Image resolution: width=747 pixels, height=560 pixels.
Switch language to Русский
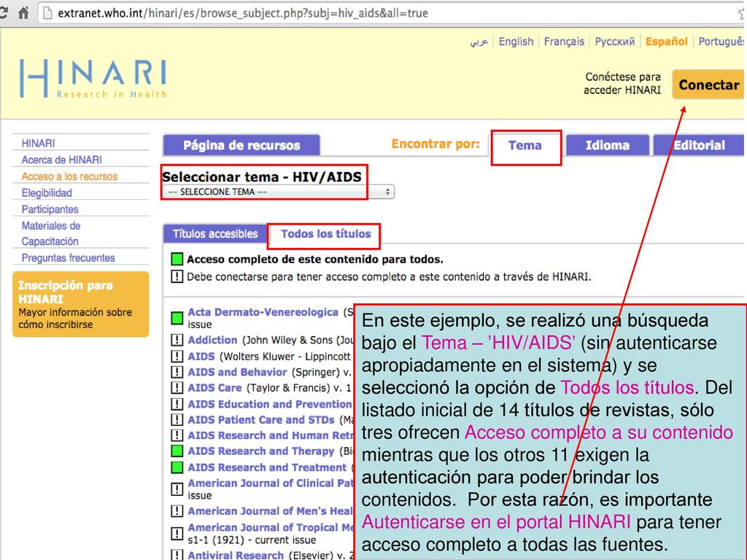coord(614,42)
